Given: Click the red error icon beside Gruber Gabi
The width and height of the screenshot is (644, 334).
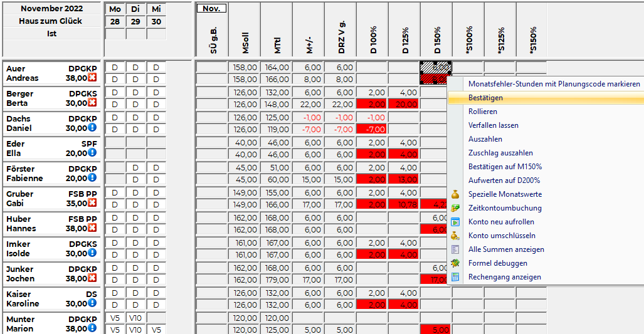Looking at the screenshot, I should (x=93, y=204).
